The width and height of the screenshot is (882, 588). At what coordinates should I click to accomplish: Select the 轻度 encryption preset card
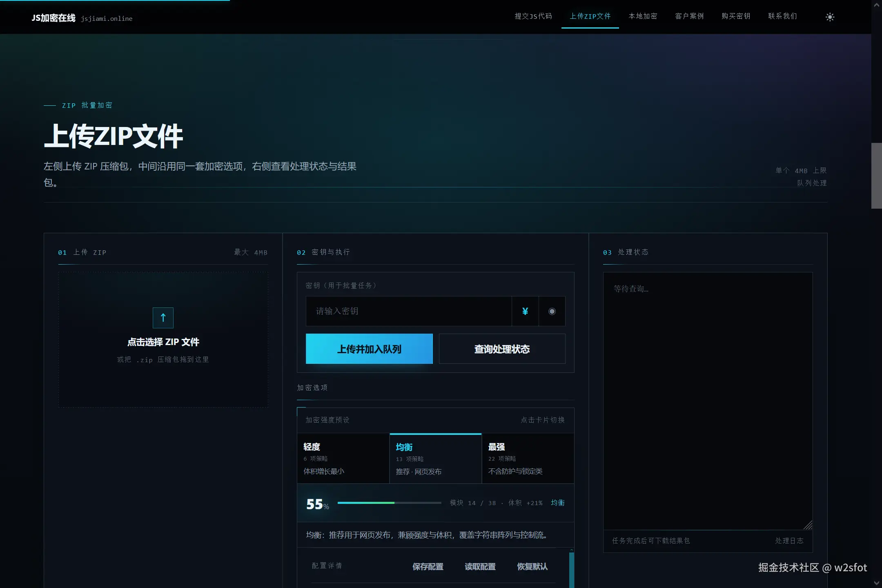coord(343,459)
